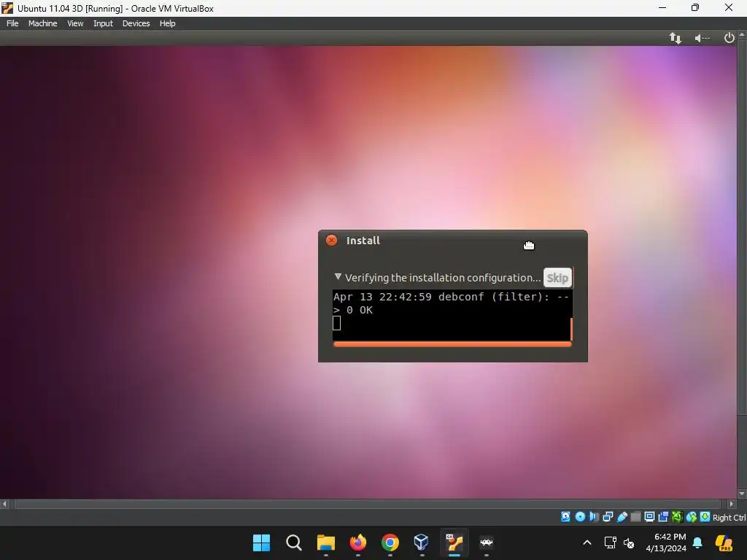Click the Skip button in Install dialog
747x560 pixels.
557,278
